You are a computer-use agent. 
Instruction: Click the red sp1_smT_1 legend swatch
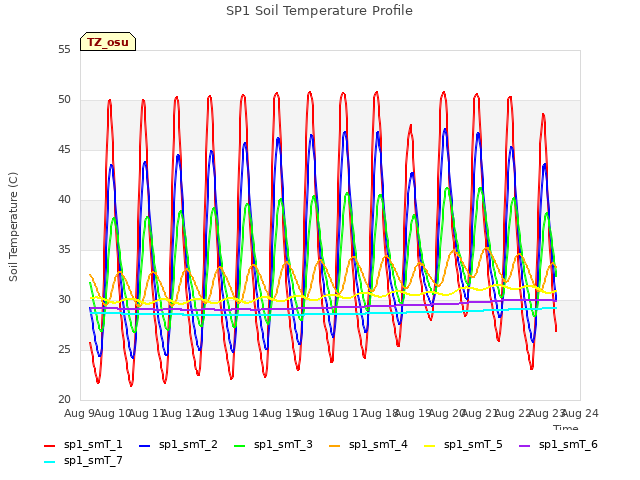[x=49, y=446]
